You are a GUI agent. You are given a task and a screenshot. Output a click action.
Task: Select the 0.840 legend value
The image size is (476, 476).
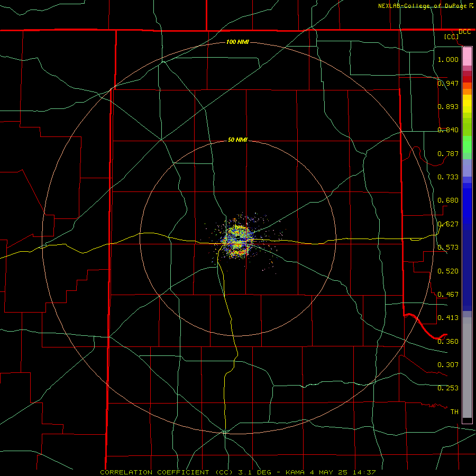[x=448, y=130]
